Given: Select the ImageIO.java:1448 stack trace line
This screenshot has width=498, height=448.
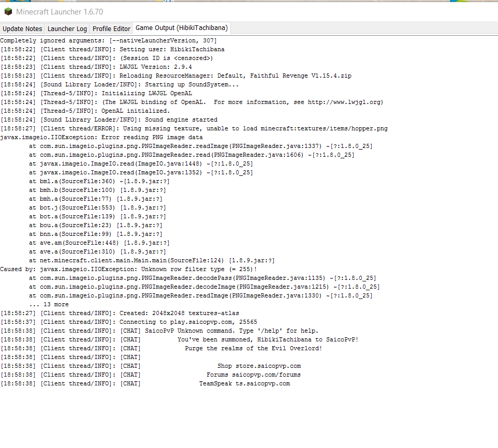Looking at the screenshot, I should 141,163.
